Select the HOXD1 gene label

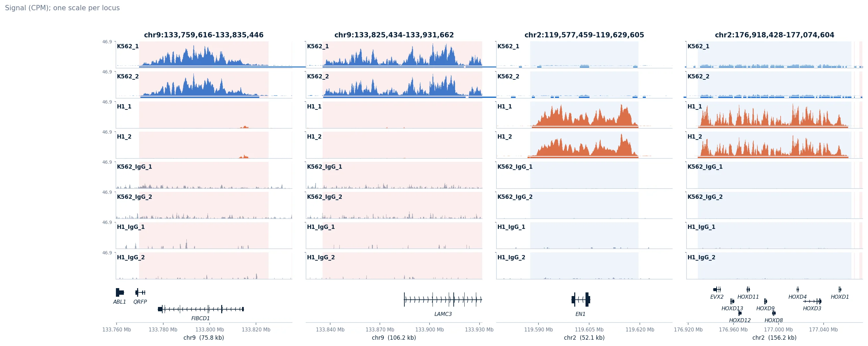click(x=840, y=297)
